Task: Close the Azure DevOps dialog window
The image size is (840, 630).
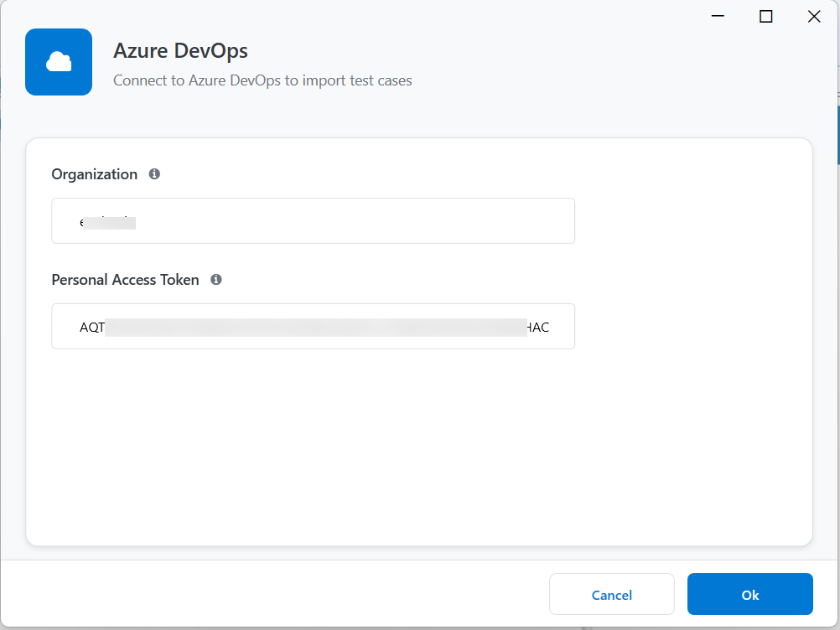Action: (x=814, y=17)
